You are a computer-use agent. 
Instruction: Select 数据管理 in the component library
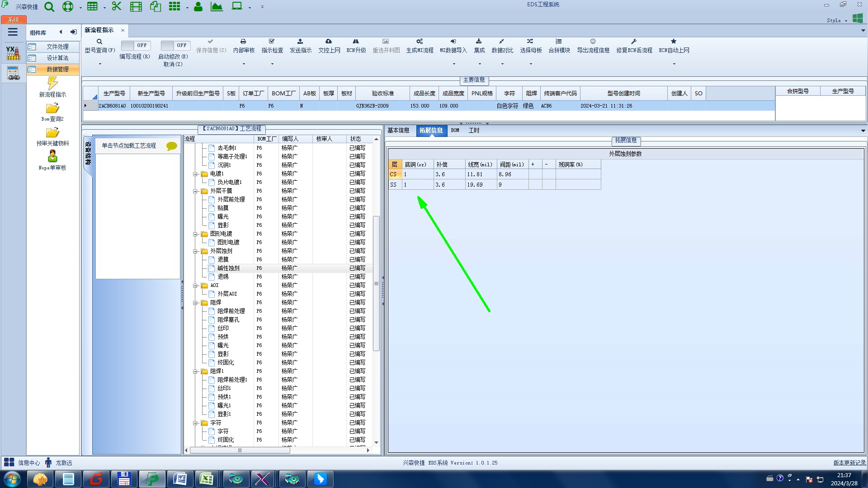57,69
